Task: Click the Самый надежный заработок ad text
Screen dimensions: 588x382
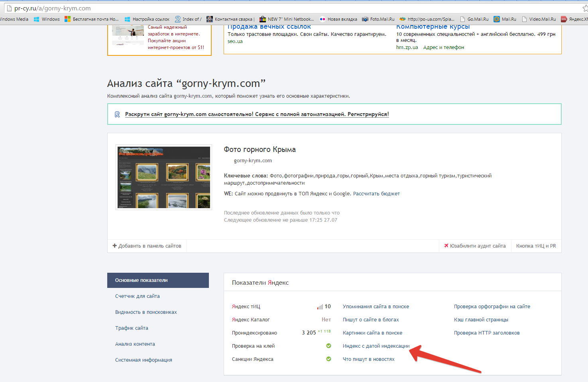Action: click(x=176, y=37)
